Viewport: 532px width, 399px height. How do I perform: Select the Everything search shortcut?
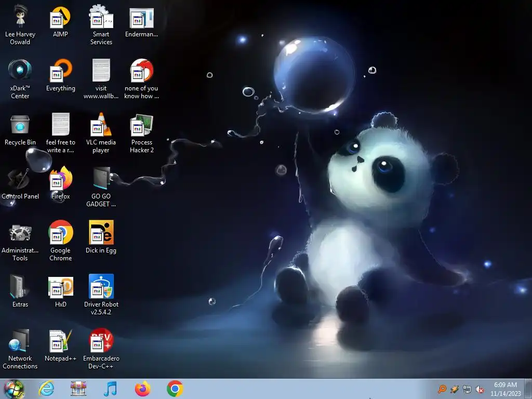(60, 75)
